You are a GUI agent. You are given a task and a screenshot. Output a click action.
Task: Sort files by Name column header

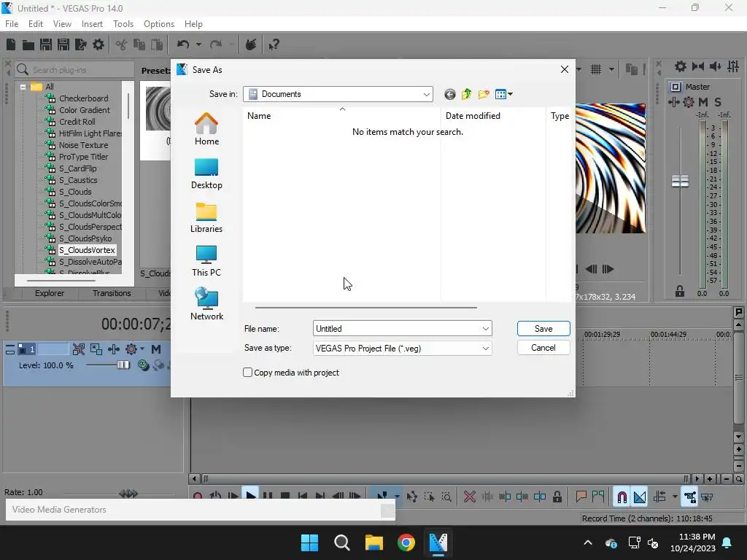[341, 116]
